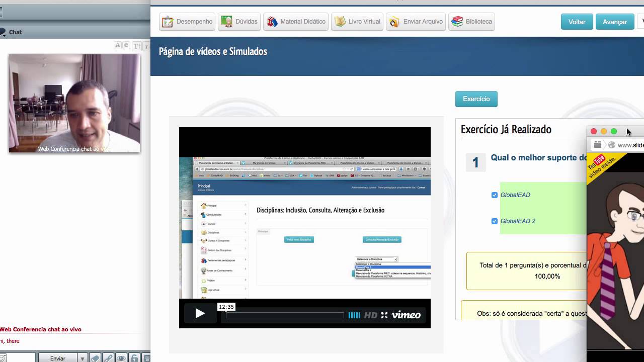Screen dimensions: 644x362
Task: Open the Livro Virtual
Action: coord(357,22)
